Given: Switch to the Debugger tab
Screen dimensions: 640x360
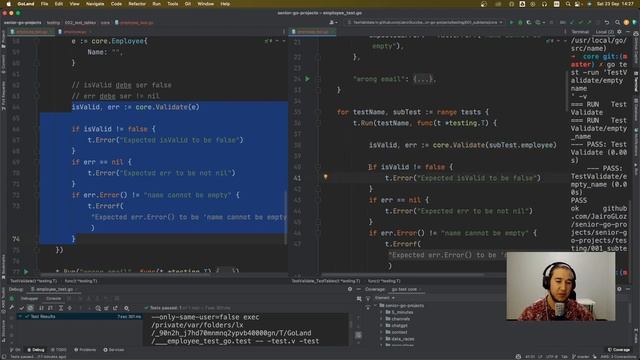Looking at the screenshot, I should [x=29, y=298].
